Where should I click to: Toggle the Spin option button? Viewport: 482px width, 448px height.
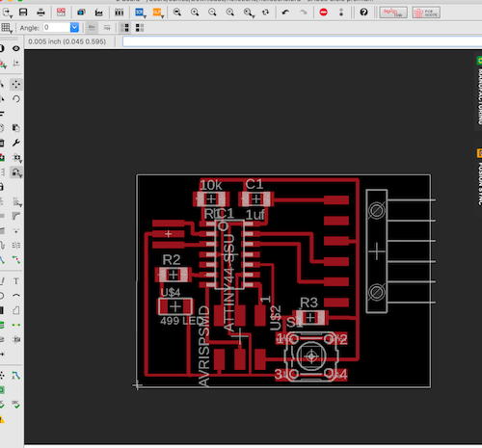point(92,28)
